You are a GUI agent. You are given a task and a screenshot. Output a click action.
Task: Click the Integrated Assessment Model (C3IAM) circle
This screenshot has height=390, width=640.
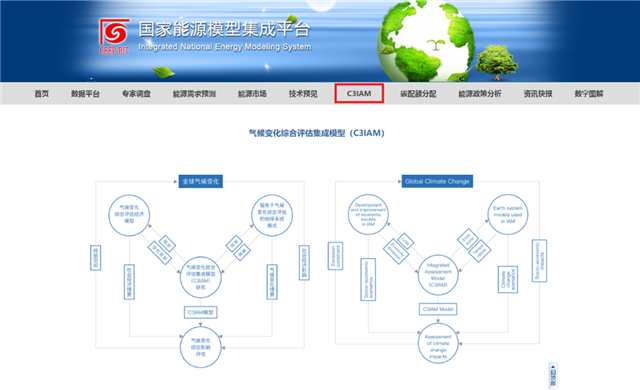(x=438, y=275)
